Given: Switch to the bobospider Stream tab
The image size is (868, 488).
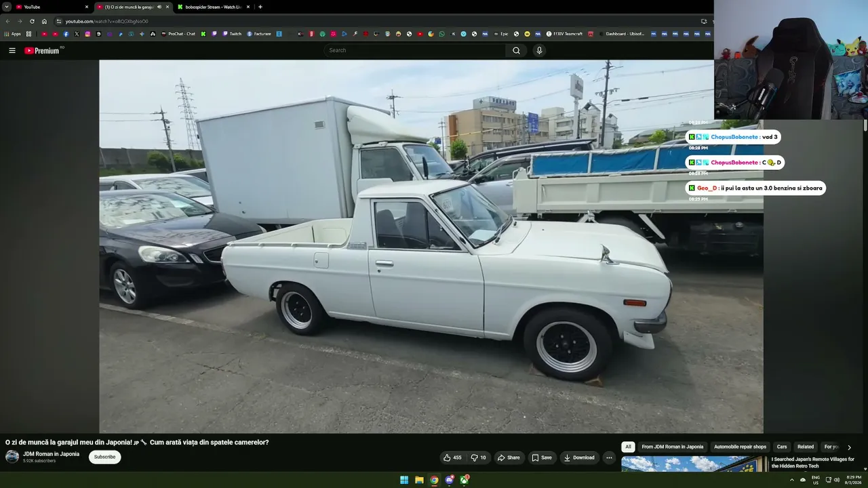Looking at the screenshot, I should 214,7.
